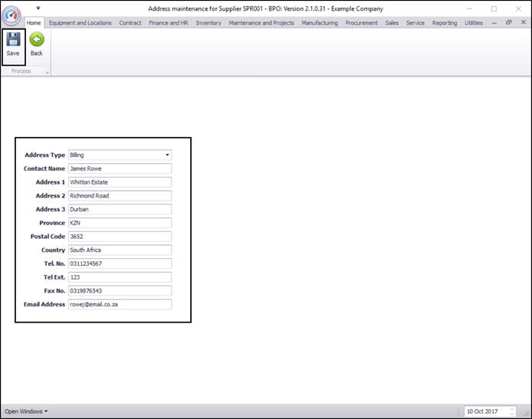Go to the Inventory tab
This screenshot has width=532, height=419.
[x=209, y=23]
